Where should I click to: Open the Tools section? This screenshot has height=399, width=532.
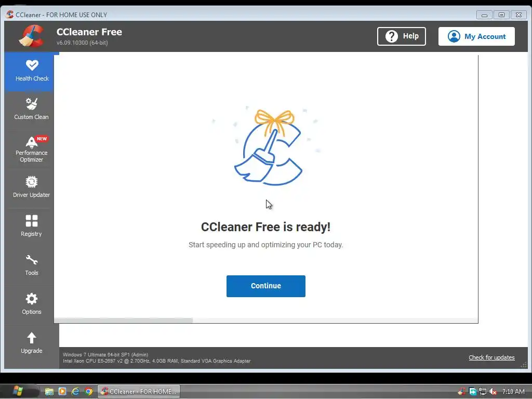31,265
